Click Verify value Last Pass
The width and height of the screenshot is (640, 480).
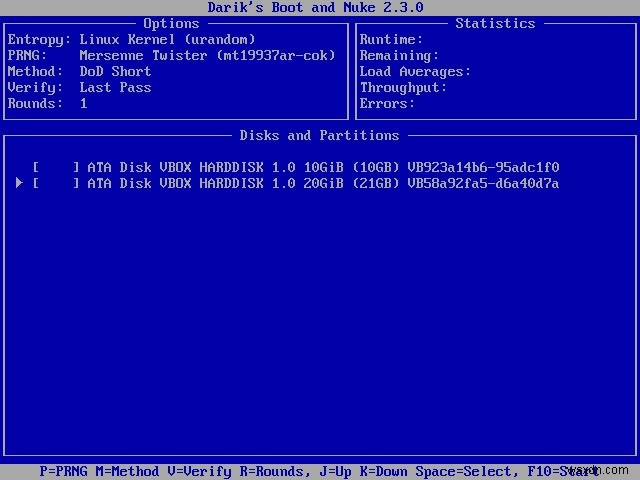(x=116, y=87)
